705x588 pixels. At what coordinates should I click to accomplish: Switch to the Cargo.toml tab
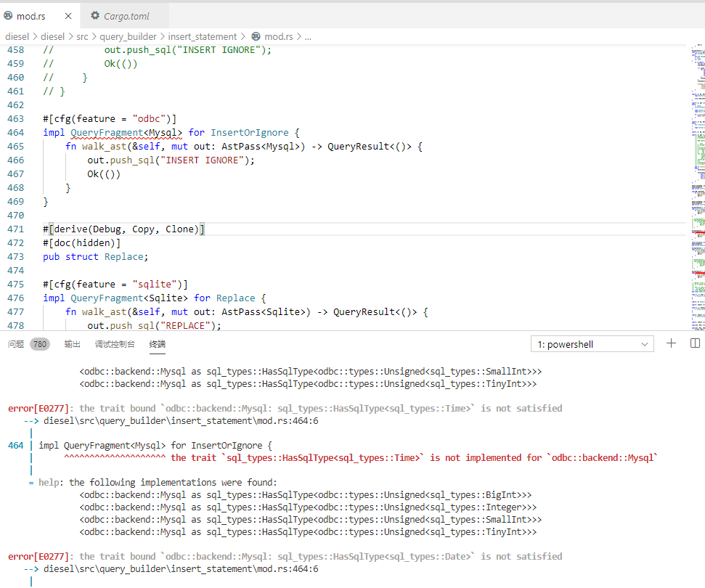tap(125, 16)
